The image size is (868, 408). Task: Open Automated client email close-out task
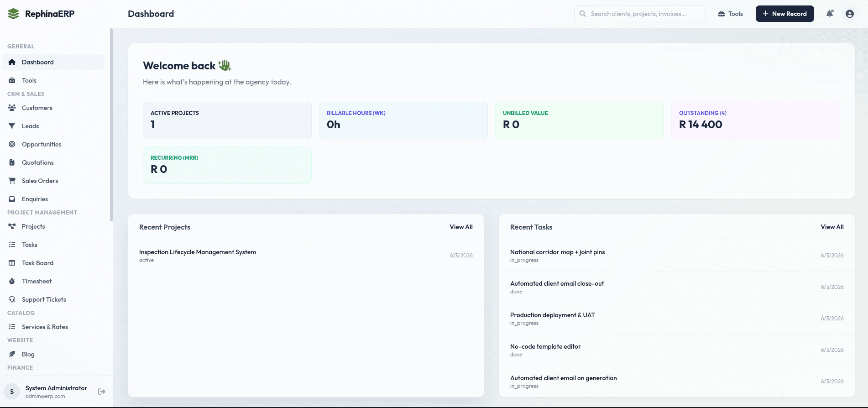[x=677, y=287]
